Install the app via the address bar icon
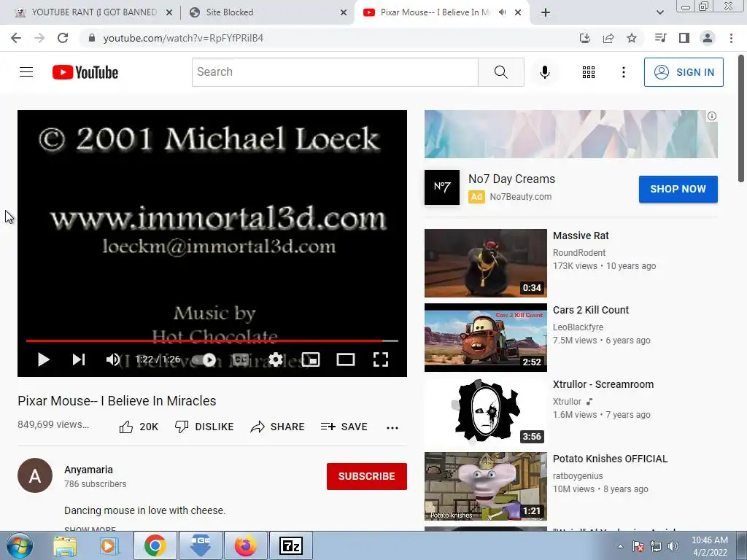This screenshot has width=747, height=560. click(x=584, y=38)
